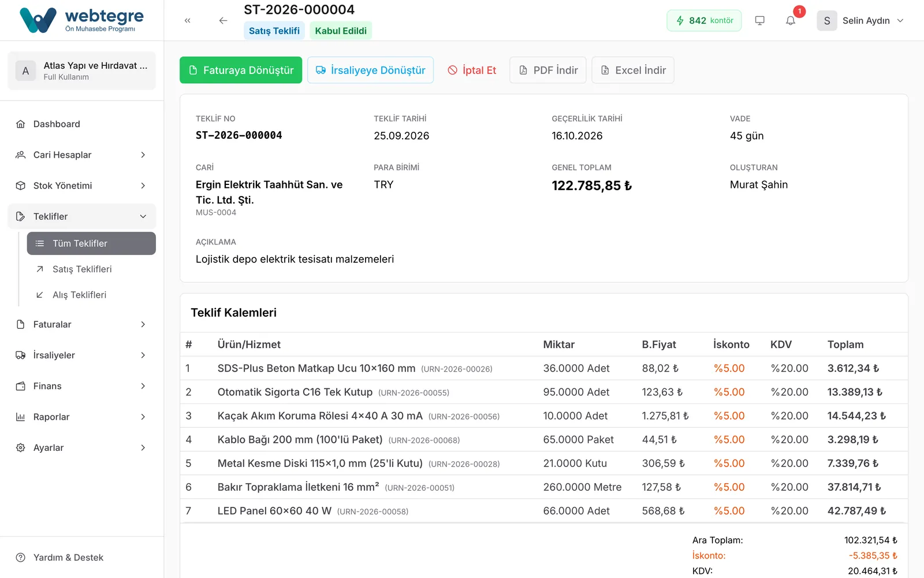This screenshot has width=924, height=578.
Task: Click the Raporlar chart icon
Action: 21,417
